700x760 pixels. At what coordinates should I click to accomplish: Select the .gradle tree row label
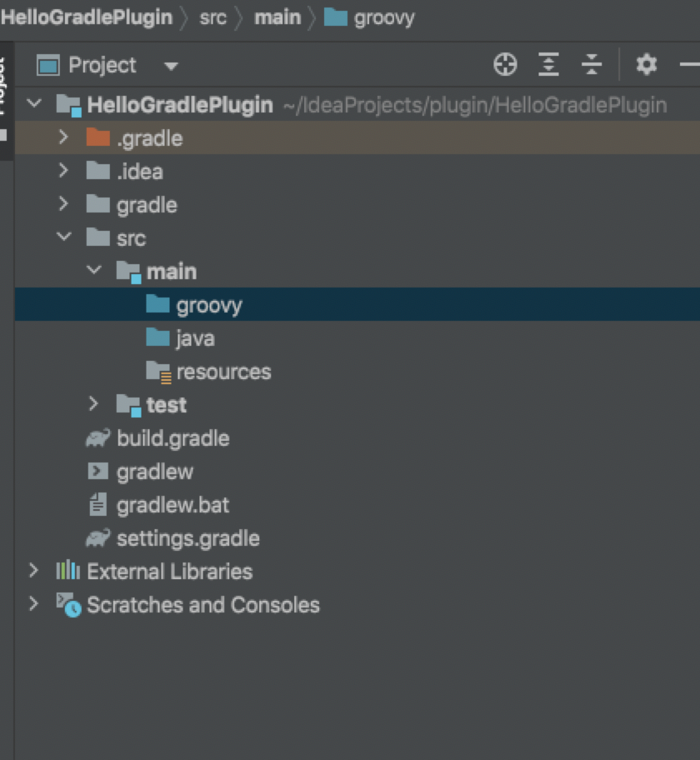(150, 139)
